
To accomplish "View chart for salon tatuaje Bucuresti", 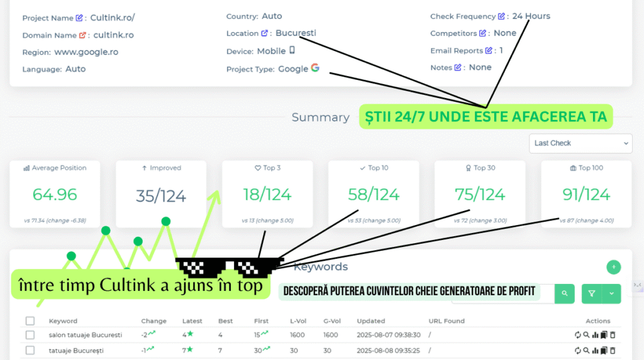I will 595,335.
